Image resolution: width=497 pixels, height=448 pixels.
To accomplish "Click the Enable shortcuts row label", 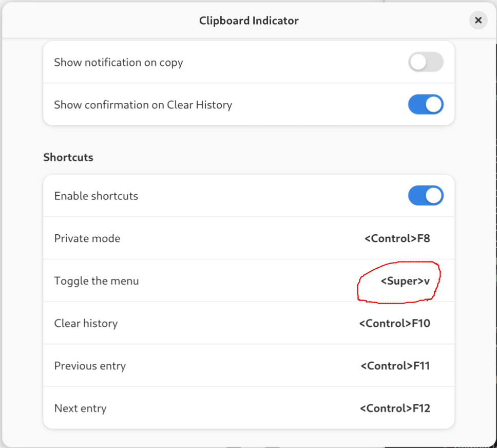I will click(x=96, y=196).
